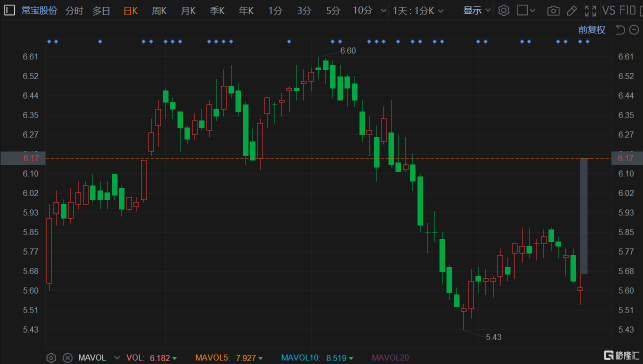
Task: Activate the pencil drawing tool
Action: pyautogui.click(x=572, y=10)
